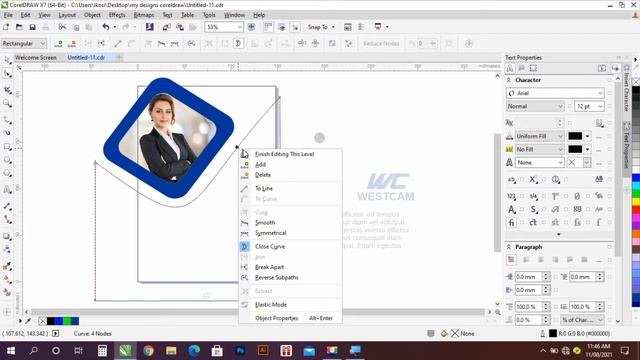The height and width of the screenshot is (360, 640).
Task: Click the Open file folder icon
Action: coord(19,27)
